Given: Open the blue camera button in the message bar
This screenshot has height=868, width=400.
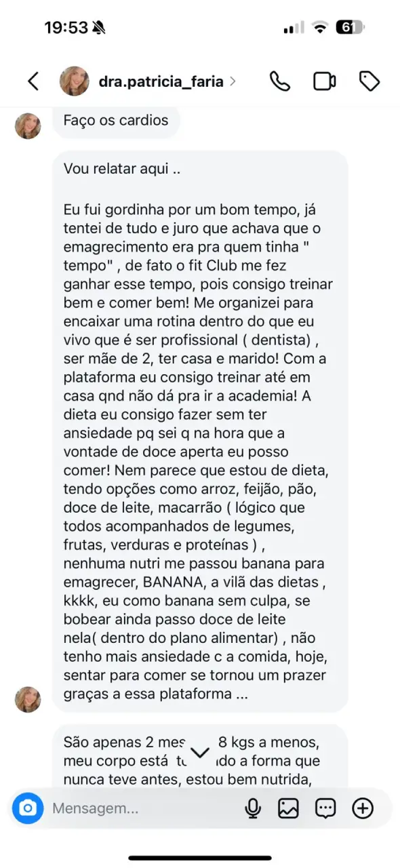Looking at the screenshot, I should click(x=28, y=808).
